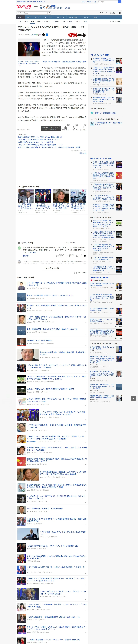Click the scroll-to-top arrow button
The image size is (138, 644).
[133, 398]
